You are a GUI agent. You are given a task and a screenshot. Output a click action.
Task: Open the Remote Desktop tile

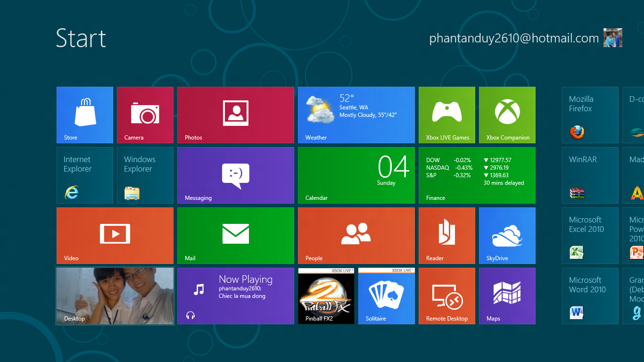[447, 296]
